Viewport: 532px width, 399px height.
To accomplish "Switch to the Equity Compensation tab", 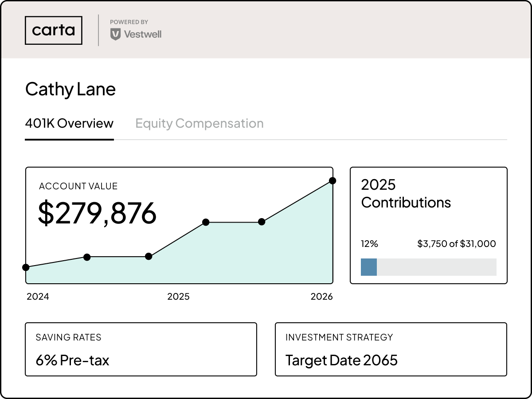I will tap(199, 123).
